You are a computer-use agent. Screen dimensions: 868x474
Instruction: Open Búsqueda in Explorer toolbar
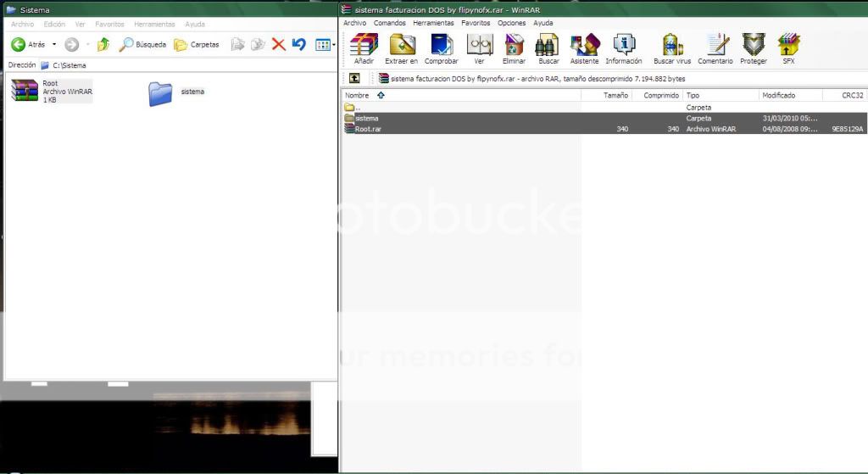142,44
